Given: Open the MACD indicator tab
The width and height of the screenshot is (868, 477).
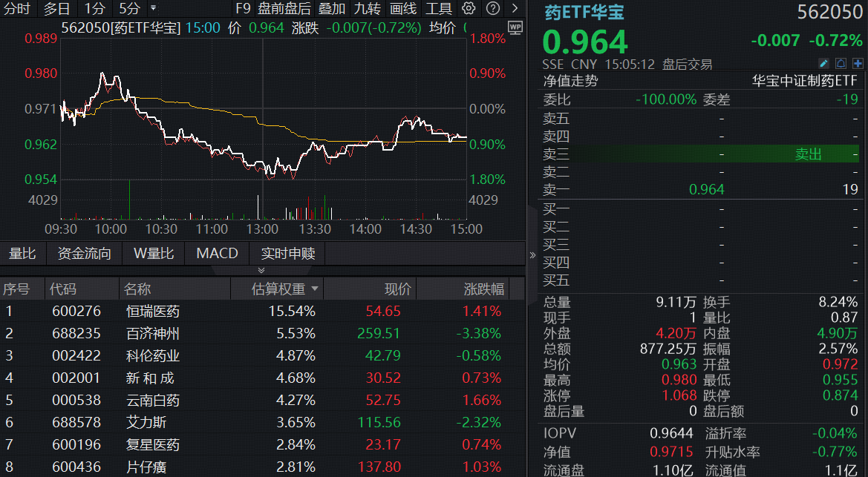Looking at the screenshot, I should 217,254.
